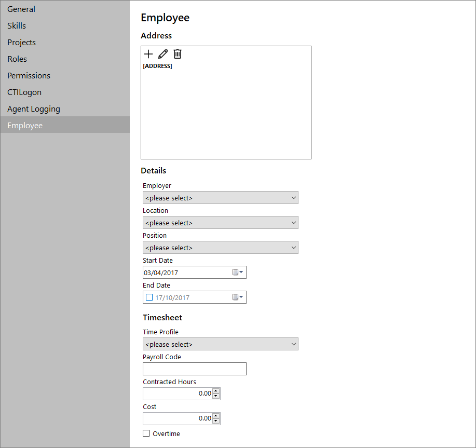
Task: Expand the Time Profile dropdown
Action: pos(221,344)
